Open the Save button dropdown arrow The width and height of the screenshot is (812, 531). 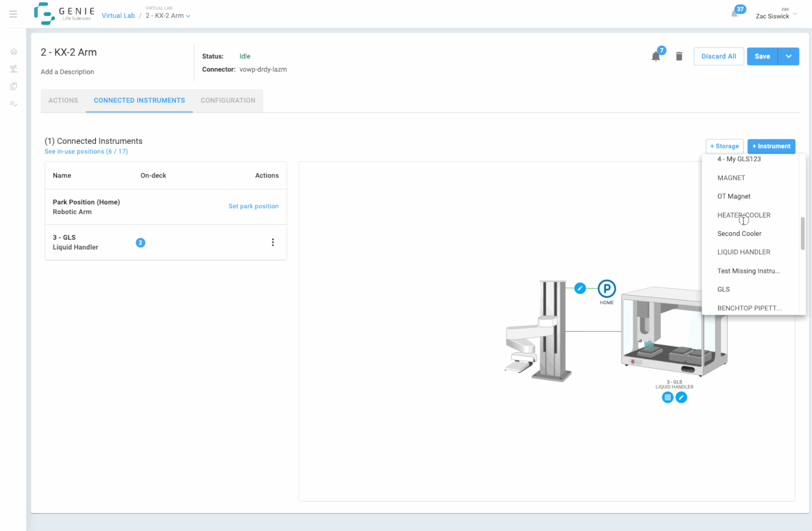point(789,56)
